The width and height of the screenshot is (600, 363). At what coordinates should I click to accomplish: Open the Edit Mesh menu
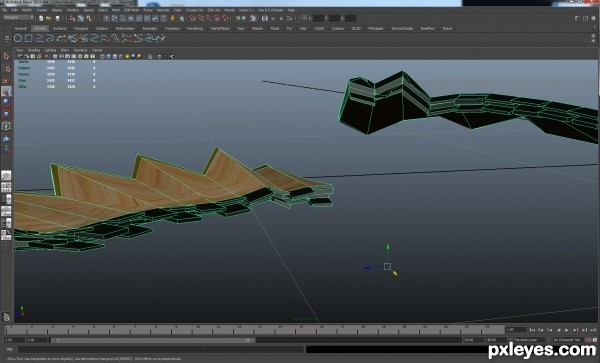click(131, 10)
